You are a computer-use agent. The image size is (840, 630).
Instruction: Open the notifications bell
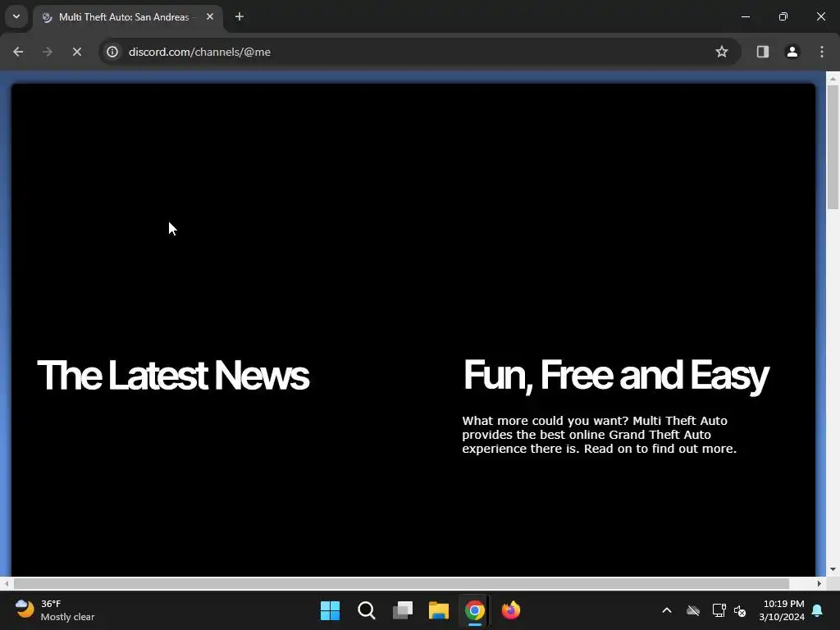818,610
